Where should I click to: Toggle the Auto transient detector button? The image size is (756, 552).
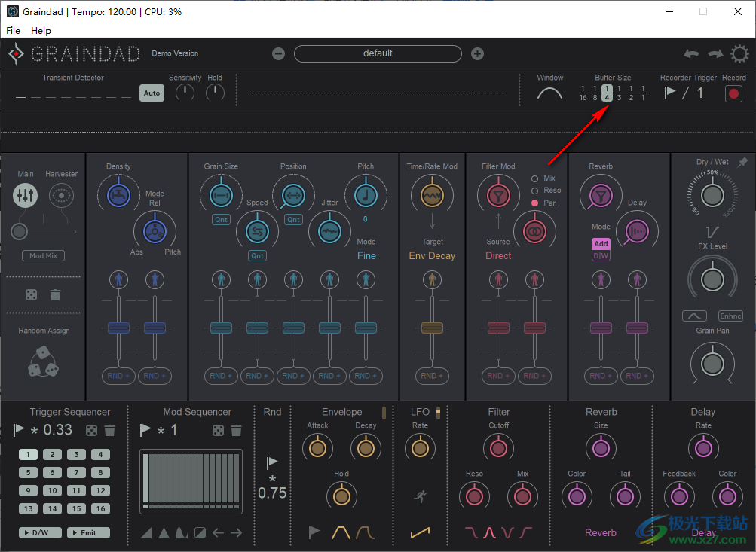click(152, 93)
